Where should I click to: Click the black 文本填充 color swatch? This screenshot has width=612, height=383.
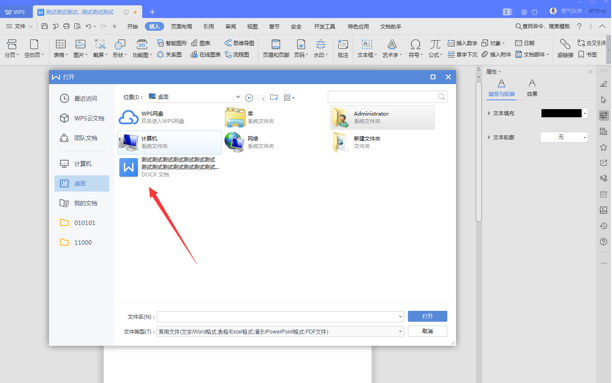[561, 113]
